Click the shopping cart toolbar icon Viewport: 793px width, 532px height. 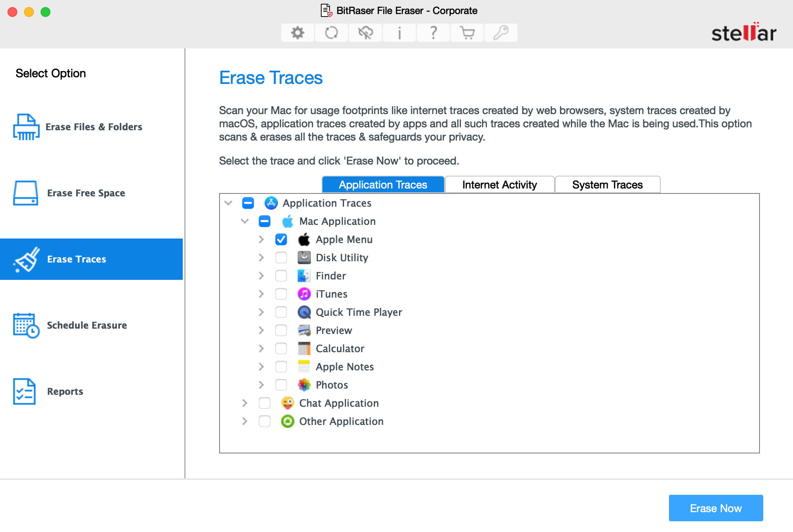click(467, 33)
